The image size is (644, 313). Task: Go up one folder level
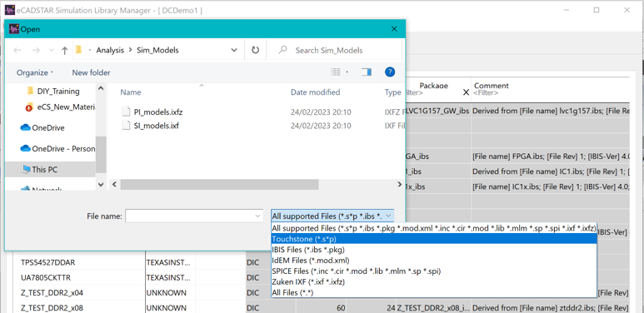coord(64,51)
